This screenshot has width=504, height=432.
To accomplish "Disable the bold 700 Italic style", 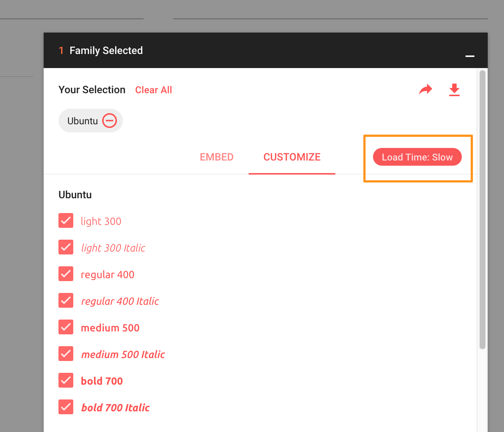I will tap(66, 407).
